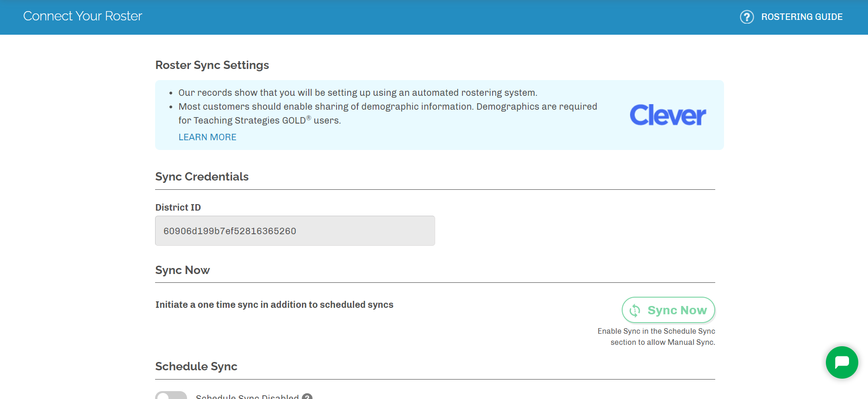Click the automated rostering system bullet text
This screenshot has width=868, height=399.
[x=357, y=93]
